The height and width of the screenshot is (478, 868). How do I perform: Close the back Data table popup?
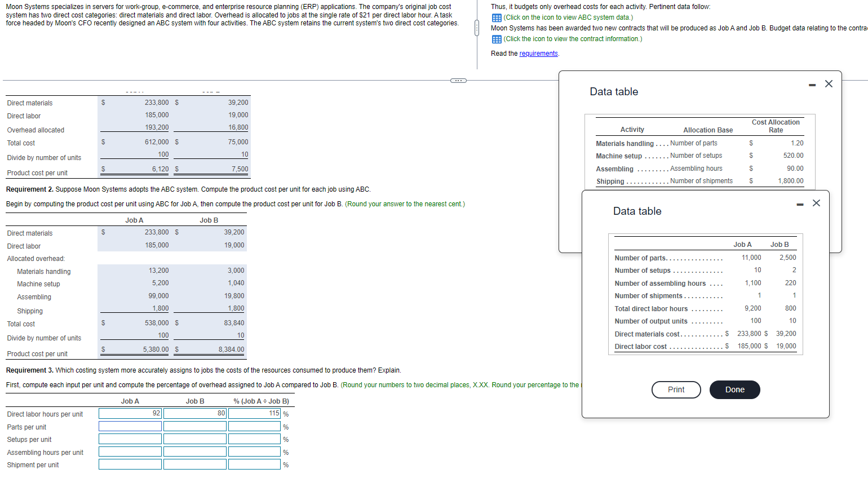[829, 83]
